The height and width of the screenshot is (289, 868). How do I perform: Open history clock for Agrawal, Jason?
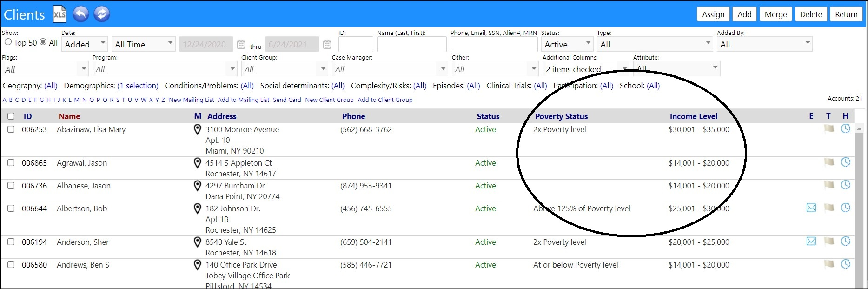(846, 162)
